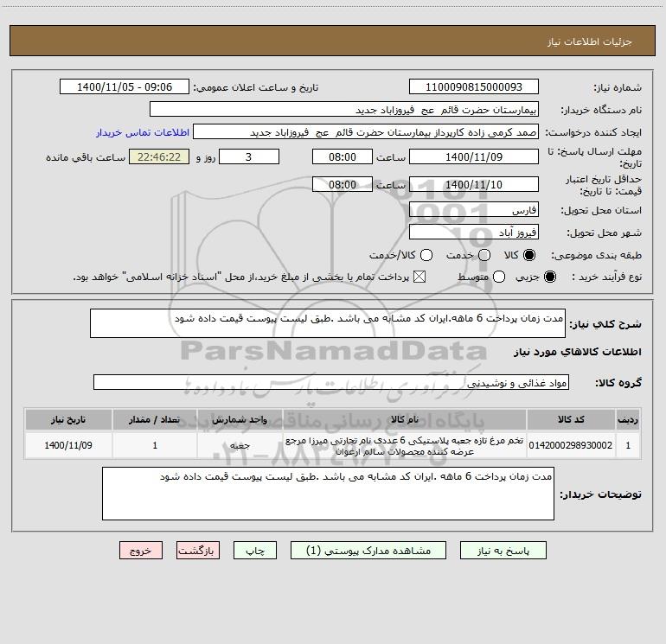Click the unit cell جعبه

pyautogui.click(x=240, y=445)
